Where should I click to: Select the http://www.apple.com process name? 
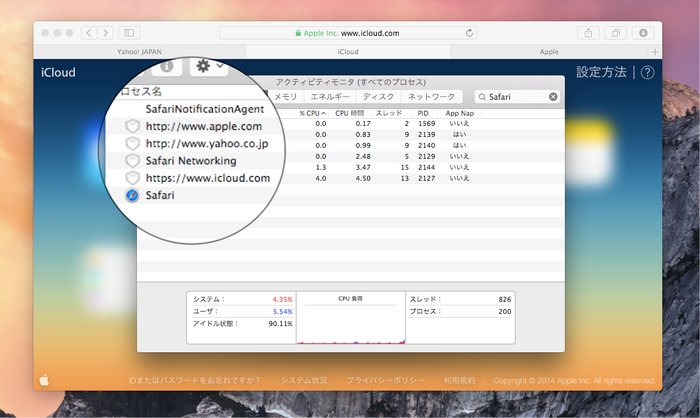point(204,126)
